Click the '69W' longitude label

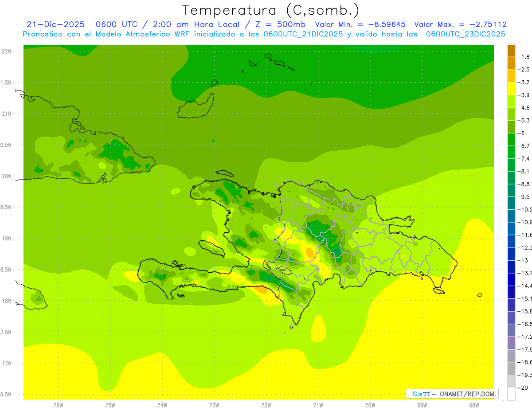click(x=422, y=405)
